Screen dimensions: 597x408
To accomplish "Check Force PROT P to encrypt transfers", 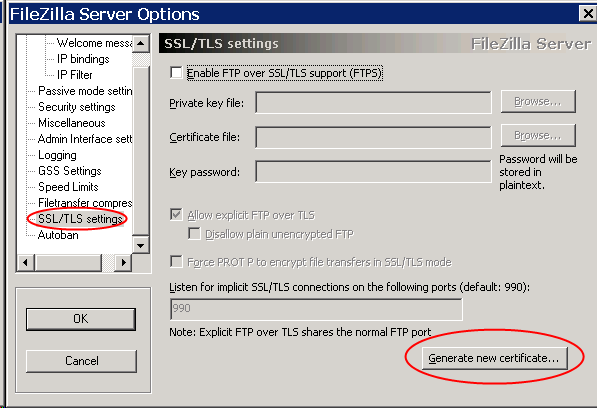I will coord(176,261).
